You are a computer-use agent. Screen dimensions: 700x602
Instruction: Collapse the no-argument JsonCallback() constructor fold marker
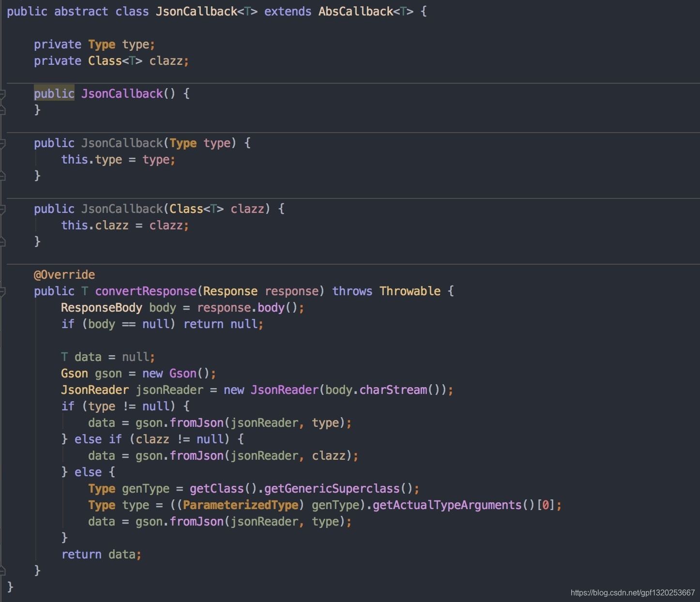click(x=2, y=93)
